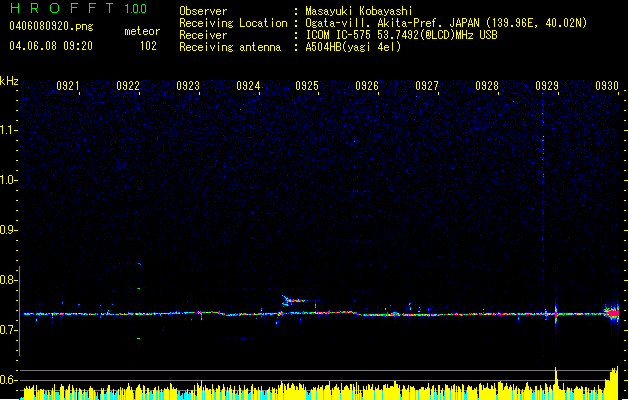Click the 0928 time marker
Image resolution: width=629 pixels, height=400 pixels.
point(487,85)
